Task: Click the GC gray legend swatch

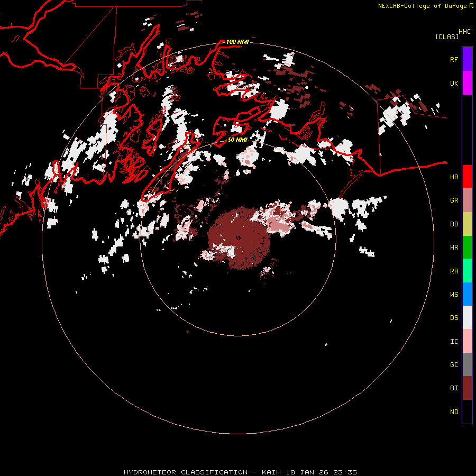Action: 467,364
